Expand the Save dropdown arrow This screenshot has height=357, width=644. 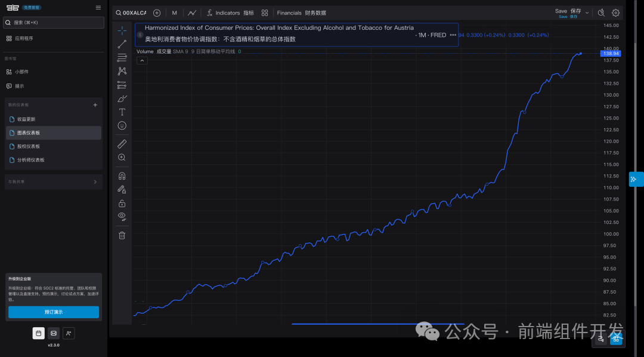[x=587, y=13]
